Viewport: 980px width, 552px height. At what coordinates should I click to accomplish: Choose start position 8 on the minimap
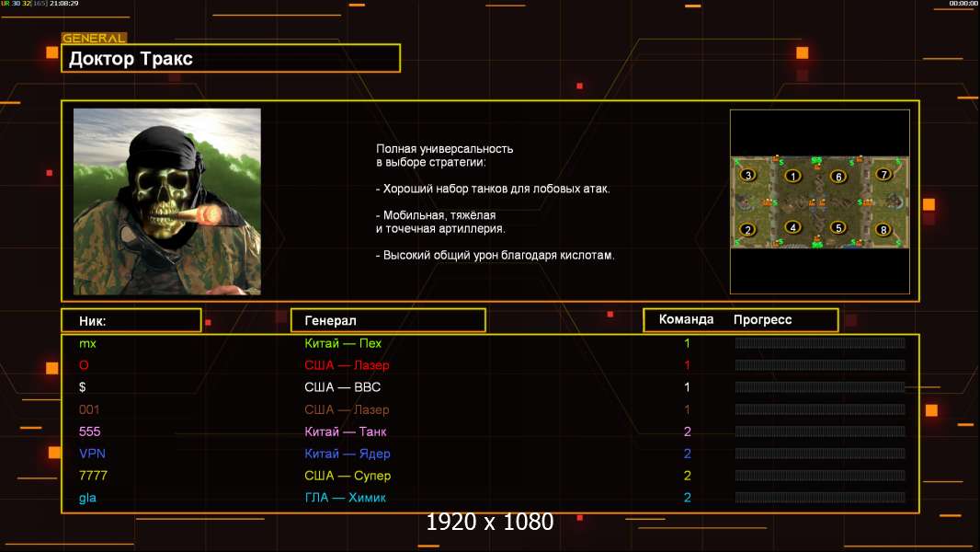coord(883,229)
